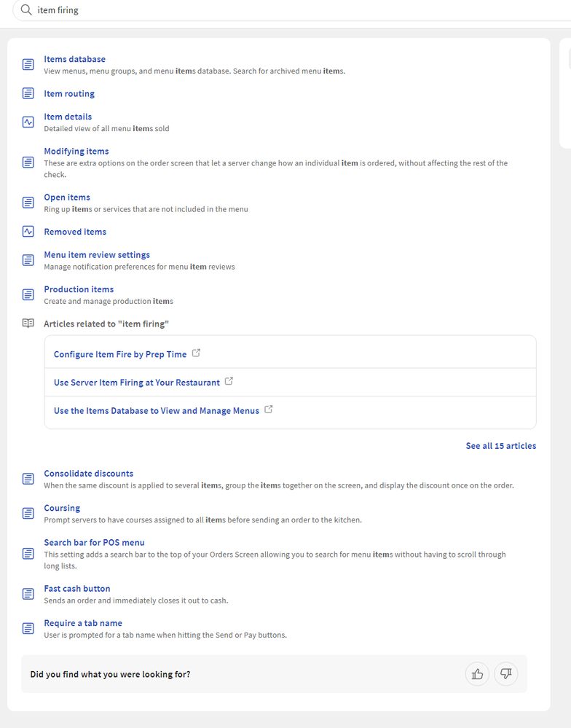
Task: Click the document icon beside Items database
Action: pos(28,65)
